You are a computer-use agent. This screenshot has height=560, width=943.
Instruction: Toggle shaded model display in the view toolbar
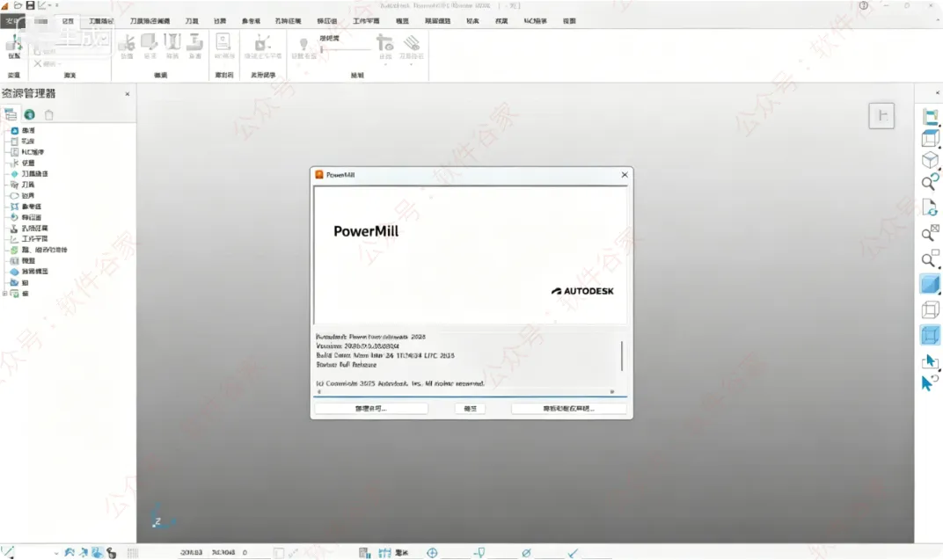pos(930,284)
